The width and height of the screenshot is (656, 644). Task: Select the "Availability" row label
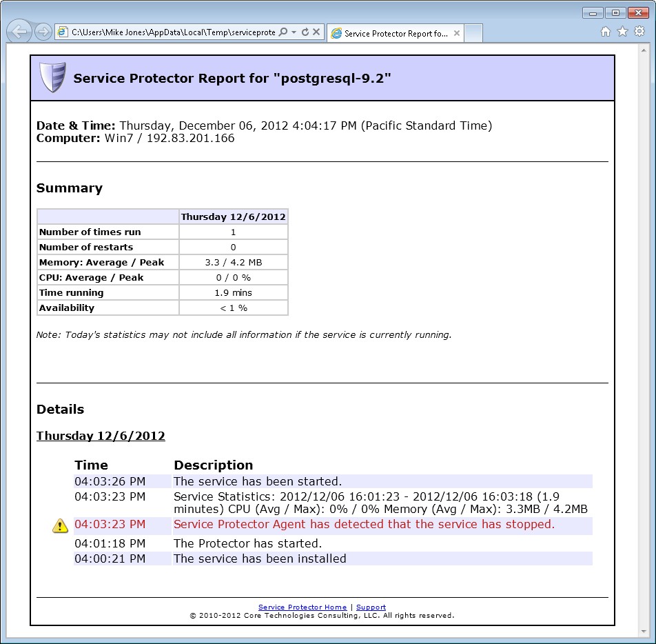pyautogui.click(x=67, y=308)
